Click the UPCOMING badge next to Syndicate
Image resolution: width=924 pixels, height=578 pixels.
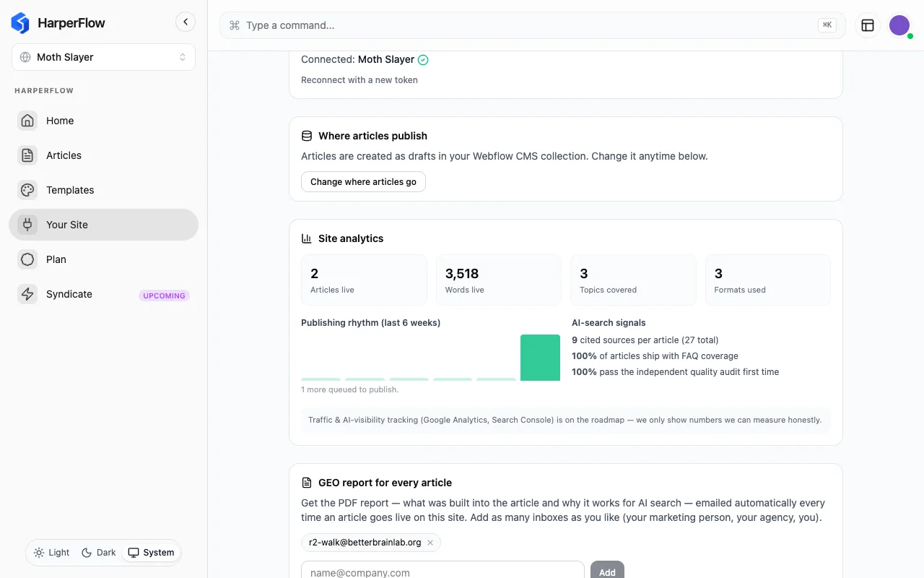click(x=164, y=296)
